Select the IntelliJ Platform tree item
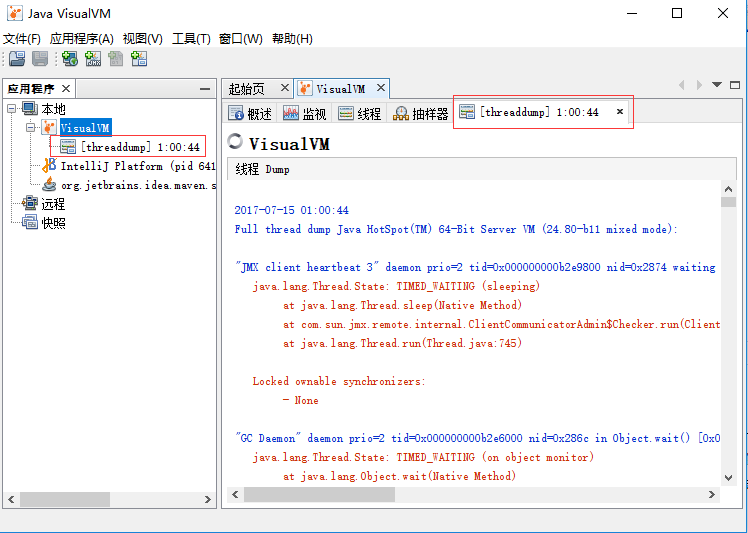The height and width of the screenshot is (533, 748). [x=138, y=166]
